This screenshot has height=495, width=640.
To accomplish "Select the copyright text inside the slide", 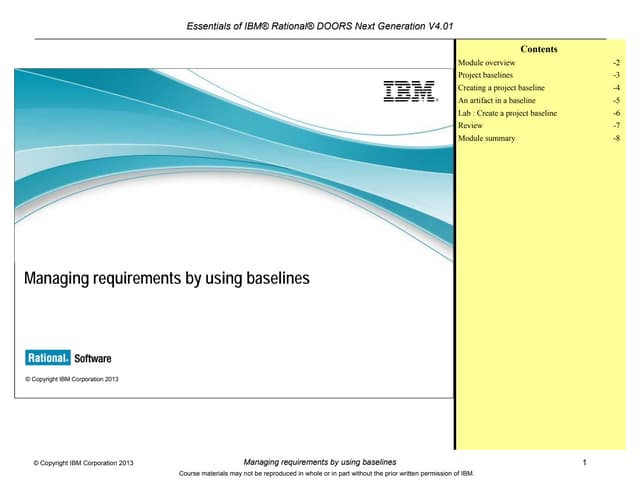I will [x=71, y=379].
